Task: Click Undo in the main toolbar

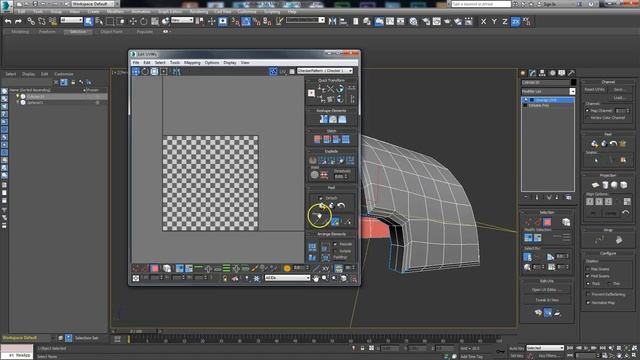Action: [8, 21]
